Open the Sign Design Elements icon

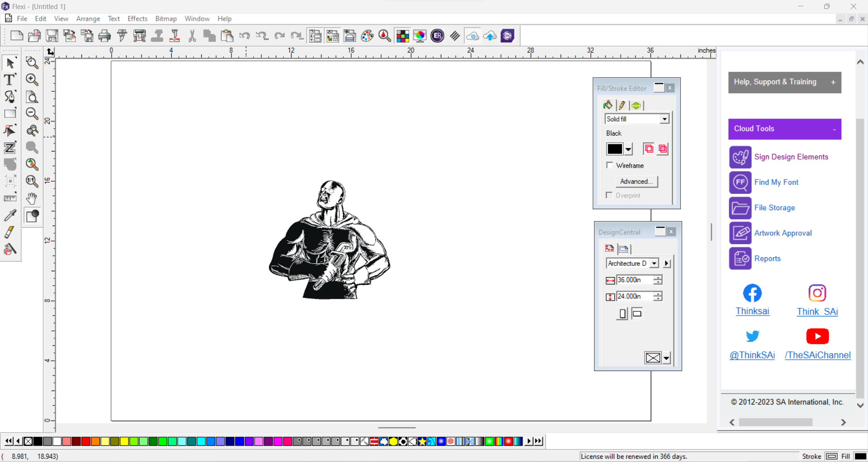[x=740, y=157]
